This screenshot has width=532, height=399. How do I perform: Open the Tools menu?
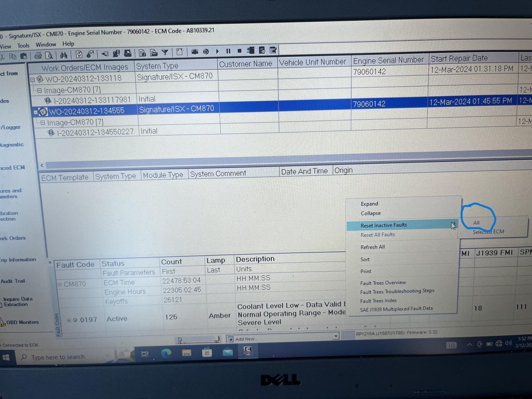23,45
